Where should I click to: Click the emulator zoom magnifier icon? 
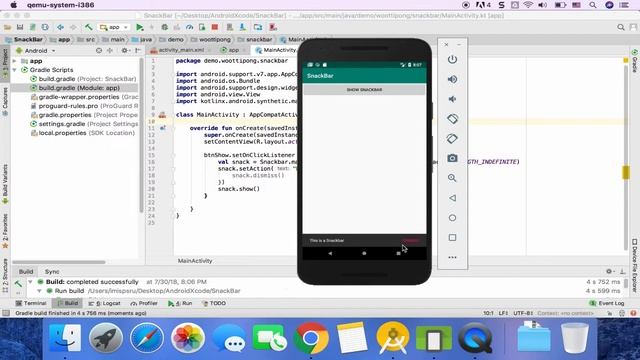[x=452, y=178]
